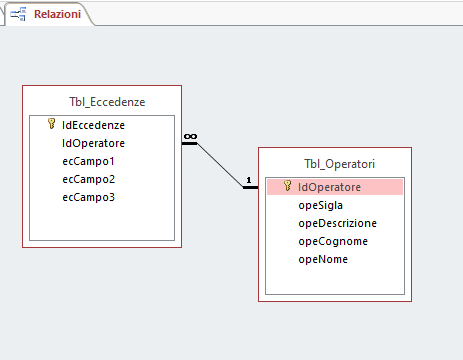Viewport: 463px width, 360px height.
Task: Select the ecCampo3 field
Action: 88,197
